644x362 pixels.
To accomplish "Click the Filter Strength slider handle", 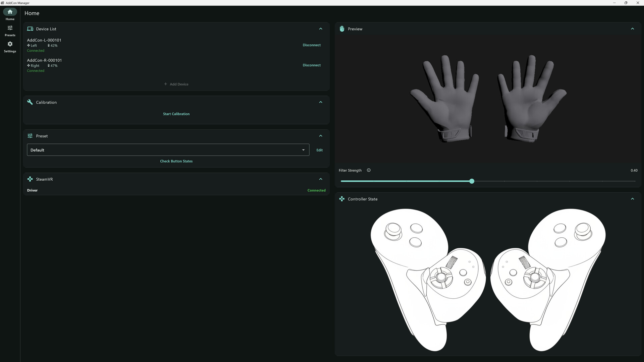I will click(472, 181).
